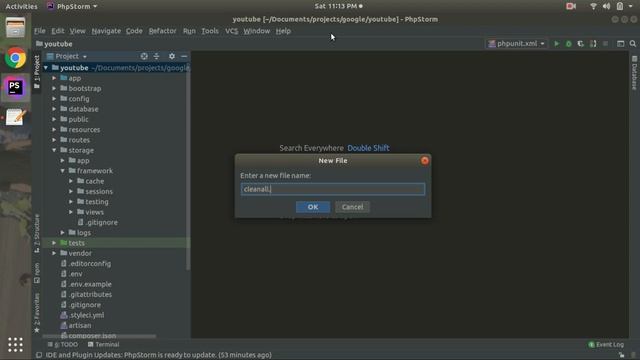Open the Help menu
The width and height of the screenshot is (640, 360).
pos(283,31)
